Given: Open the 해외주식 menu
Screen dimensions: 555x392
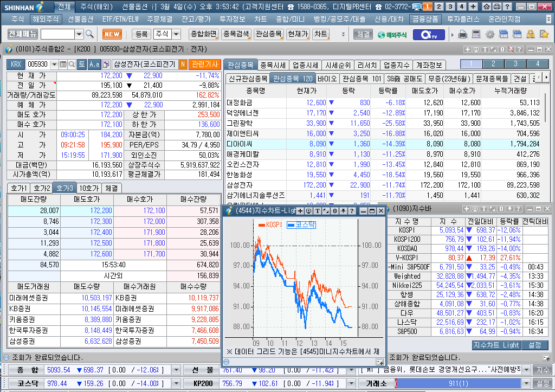Looking at the screenshot, I should (46, 19).
